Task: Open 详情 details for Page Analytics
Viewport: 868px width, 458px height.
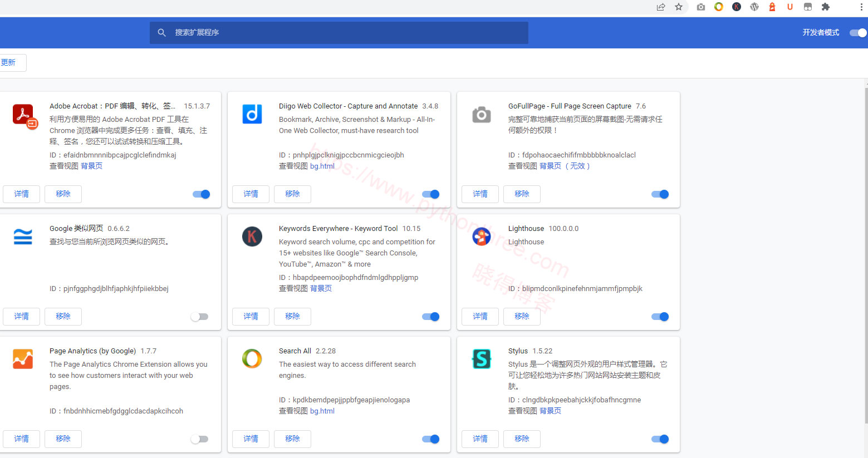Action: (21, 439)
